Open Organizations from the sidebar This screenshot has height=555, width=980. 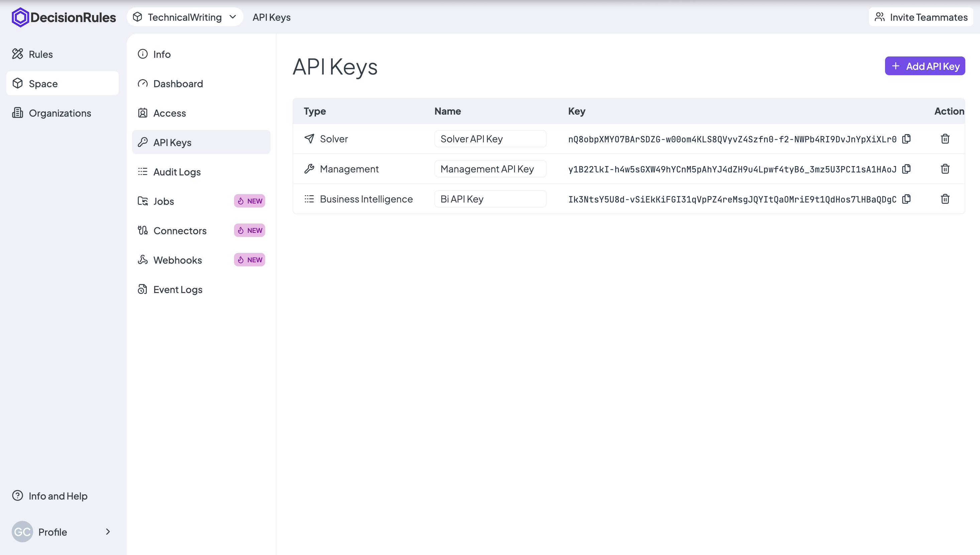tap(60, 113)
